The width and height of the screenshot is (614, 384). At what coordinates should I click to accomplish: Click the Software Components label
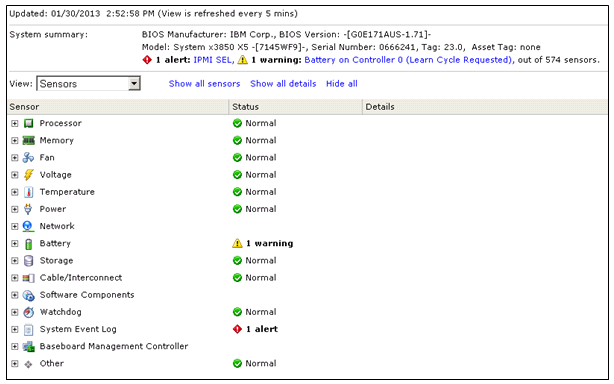(x=87, y=295)
